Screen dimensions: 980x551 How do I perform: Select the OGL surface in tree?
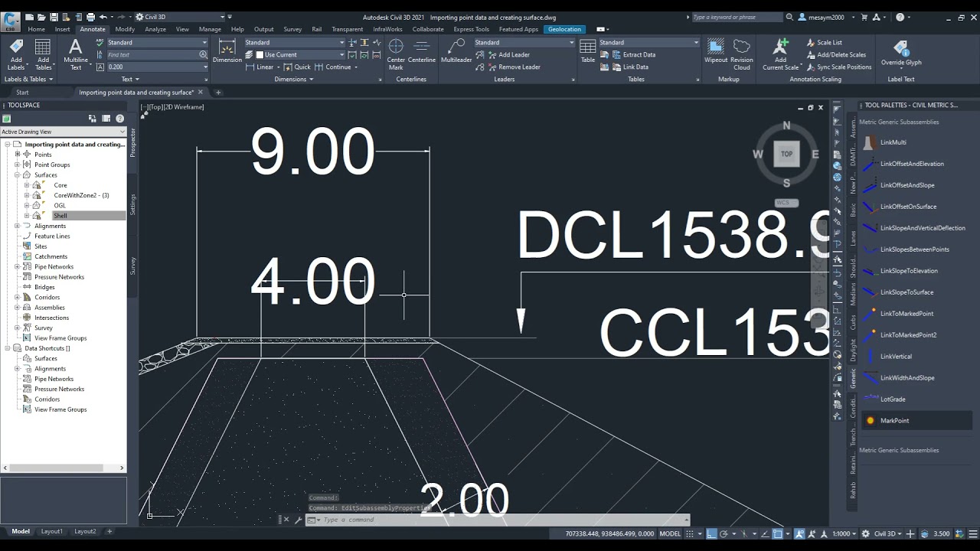coord(60,206)
